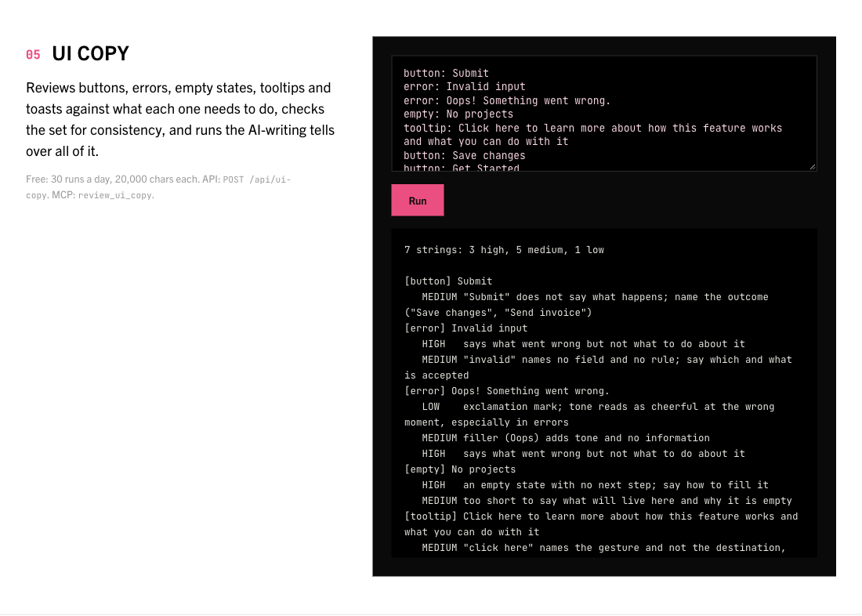
Task: Click the "[tooltip] Click here to learn more" output row
Action: coord(601,524)
